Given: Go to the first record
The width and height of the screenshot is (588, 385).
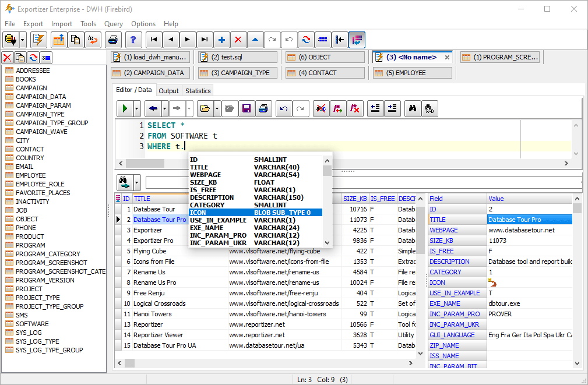Looking at the screenshot, I should pos(154,40).
